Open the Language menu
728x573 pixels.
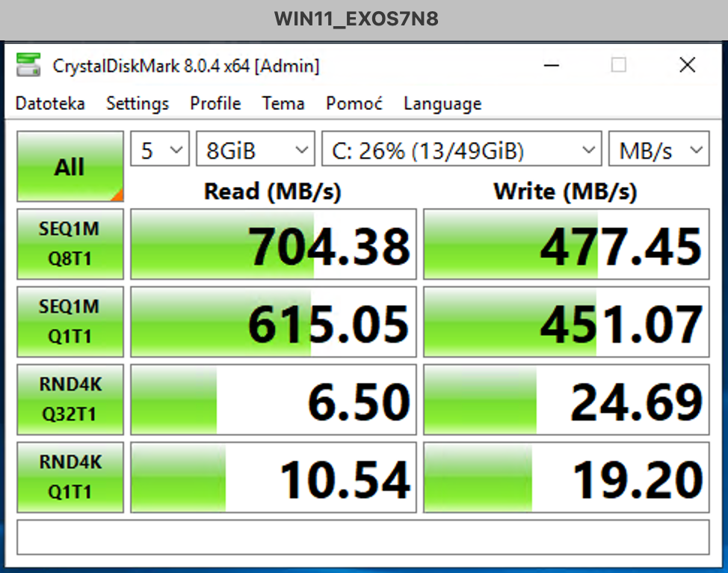442,103
